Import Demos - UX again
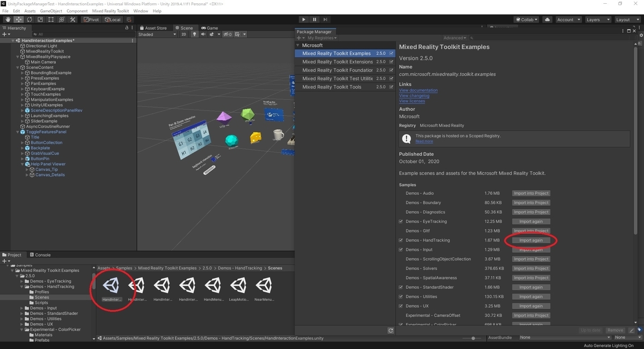 click(x=531, y=306)
